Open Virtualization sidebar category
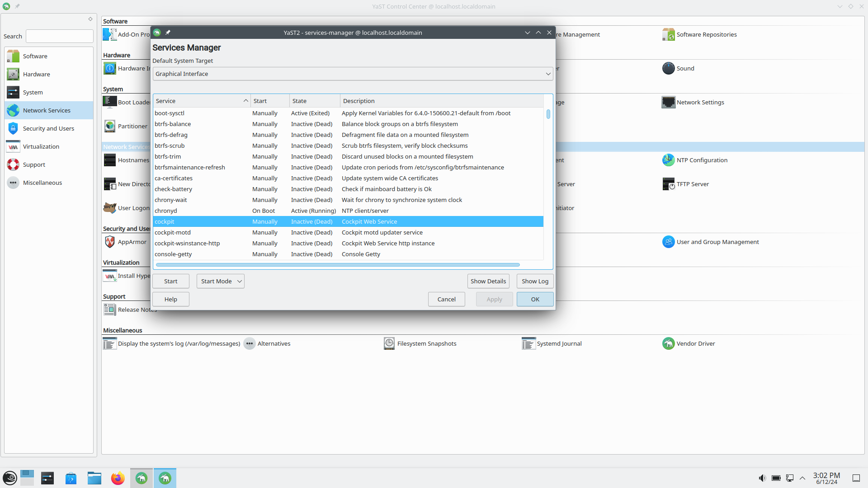This screenshot has height=488, width=868. 49,146
